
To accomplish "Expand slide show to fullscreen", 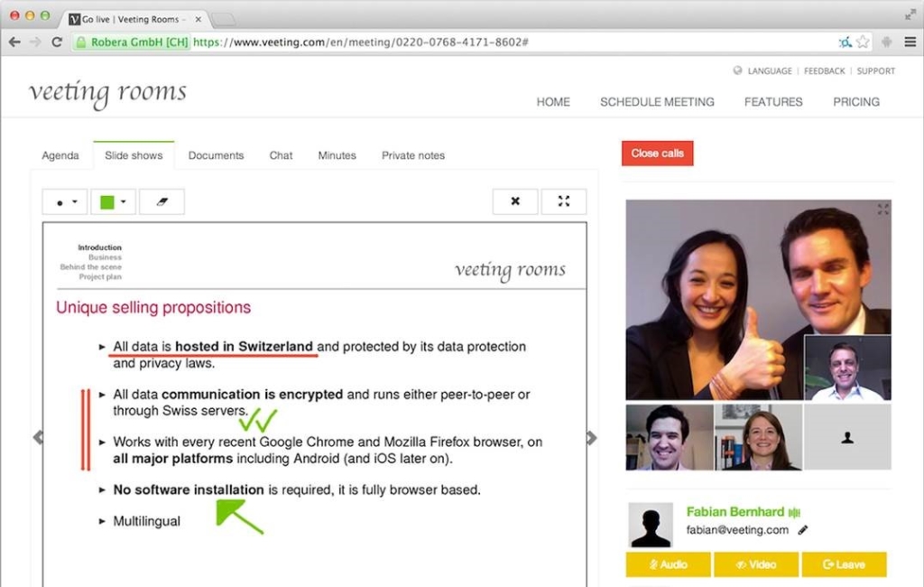I will click(563, 201).
